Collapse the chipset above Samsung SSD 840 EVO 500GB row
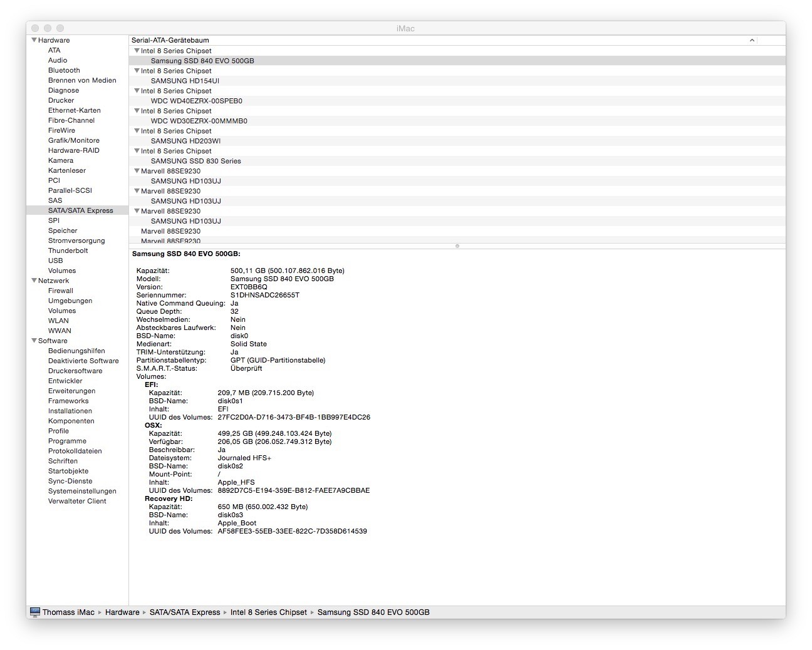 [x=137, y=51]
